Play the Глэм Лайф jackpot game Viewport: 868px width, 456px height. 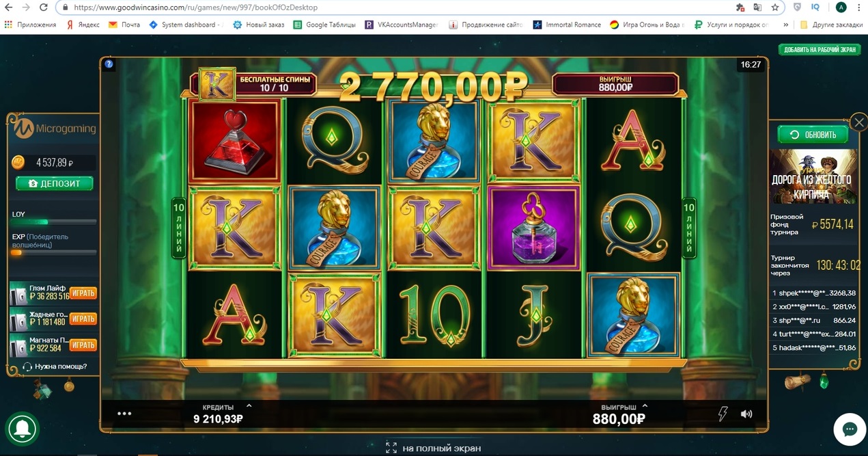(x=83, y=293)
